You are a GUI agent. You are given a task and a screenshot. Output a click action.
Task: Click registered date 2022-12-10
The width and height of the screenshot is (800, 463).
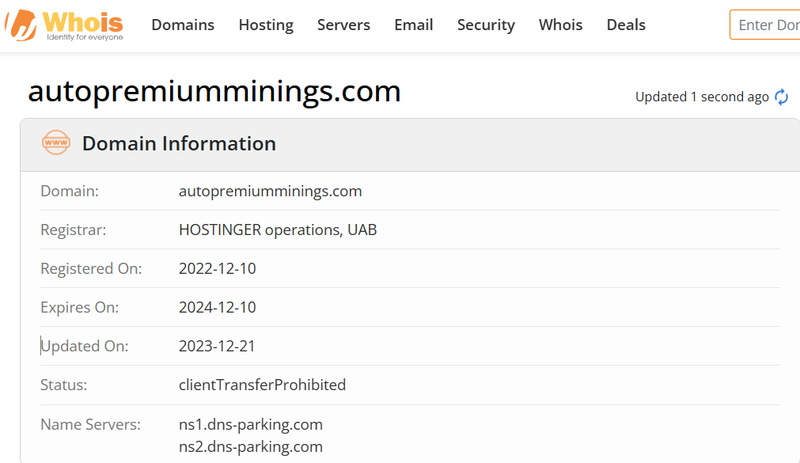click(x=217, y=269)
